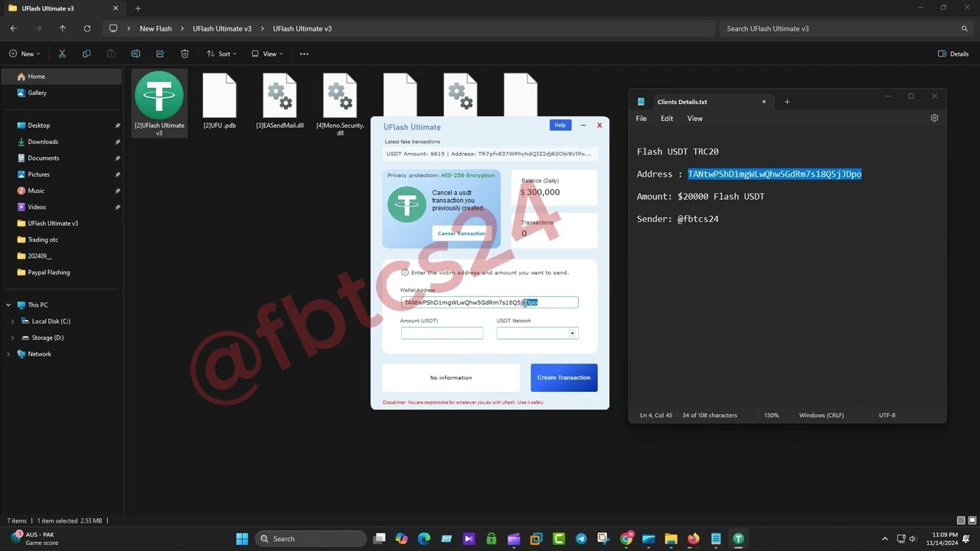Add a new Explorer tab with plus
The image size is (980, 551).
pyautogui.click(x=138, y=8)
